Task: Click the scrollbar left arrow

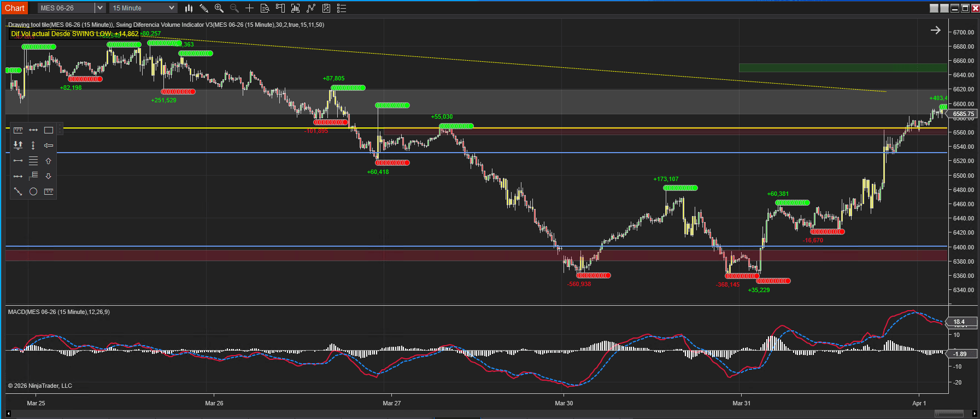Action: (8, 414)
